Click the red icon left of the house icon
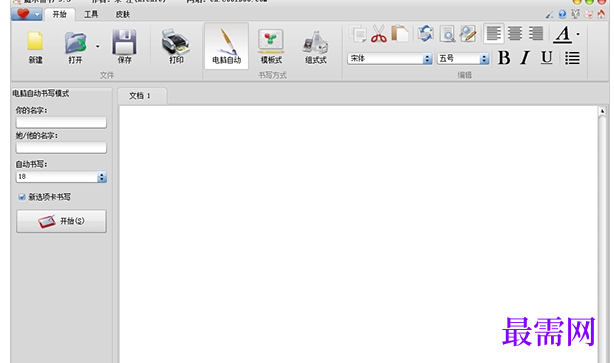The image size is (614, 363). 588,14
